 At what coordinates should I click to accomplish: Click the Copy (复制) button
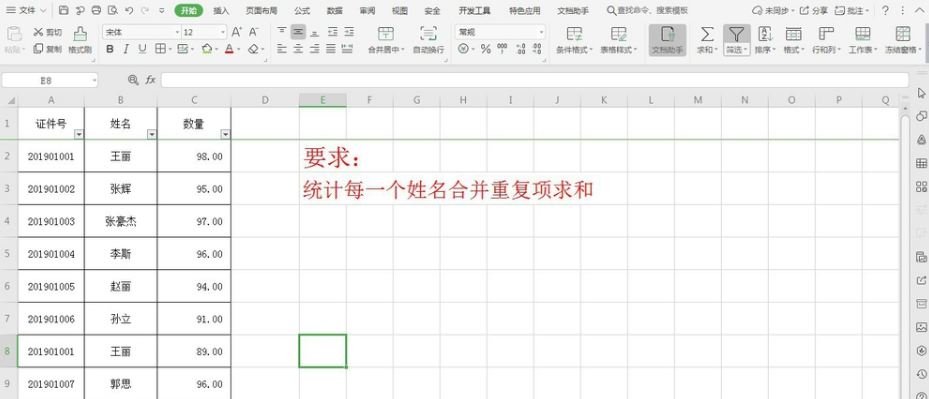(48, 49)
